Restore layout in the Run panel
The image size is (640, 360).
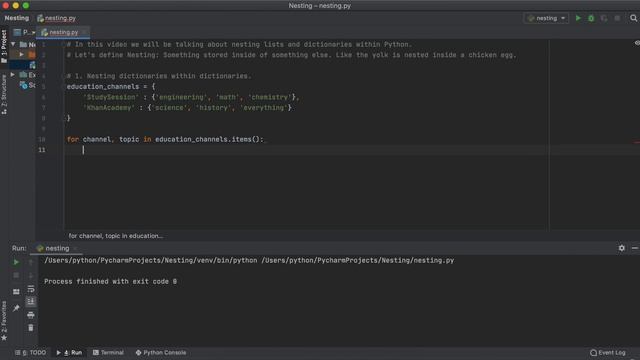click(x=16, y=292)
